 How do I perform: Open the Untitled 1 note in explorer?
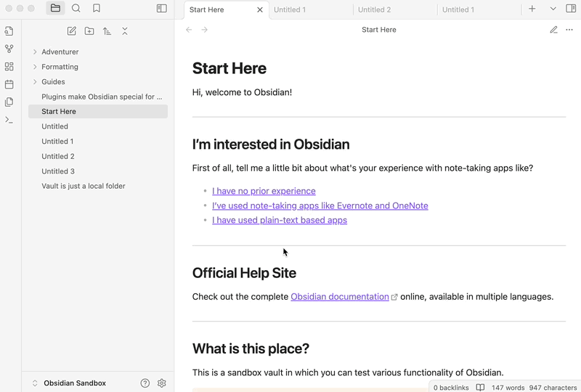pos(98,141)
